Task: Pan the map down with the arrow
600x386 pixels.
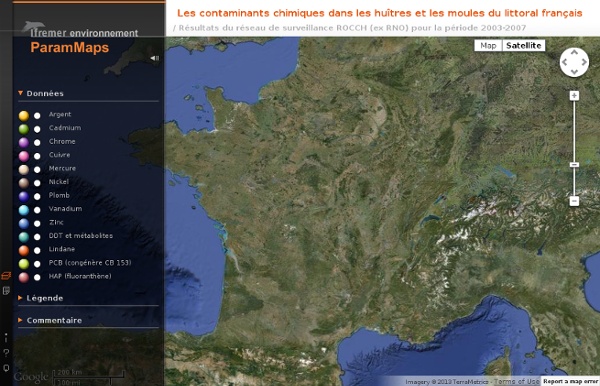Action: click(574, 72)
